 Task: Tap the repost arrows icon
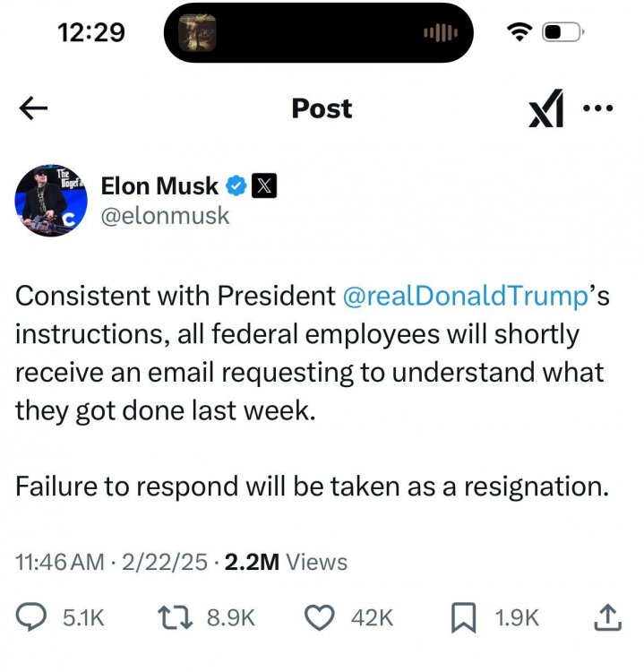point(170,616)
